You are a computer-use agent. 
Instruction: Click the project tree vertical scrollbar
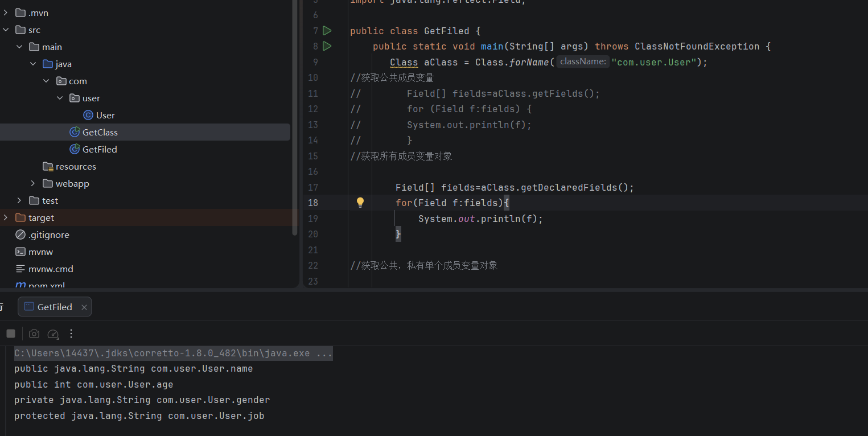(294, 117)
